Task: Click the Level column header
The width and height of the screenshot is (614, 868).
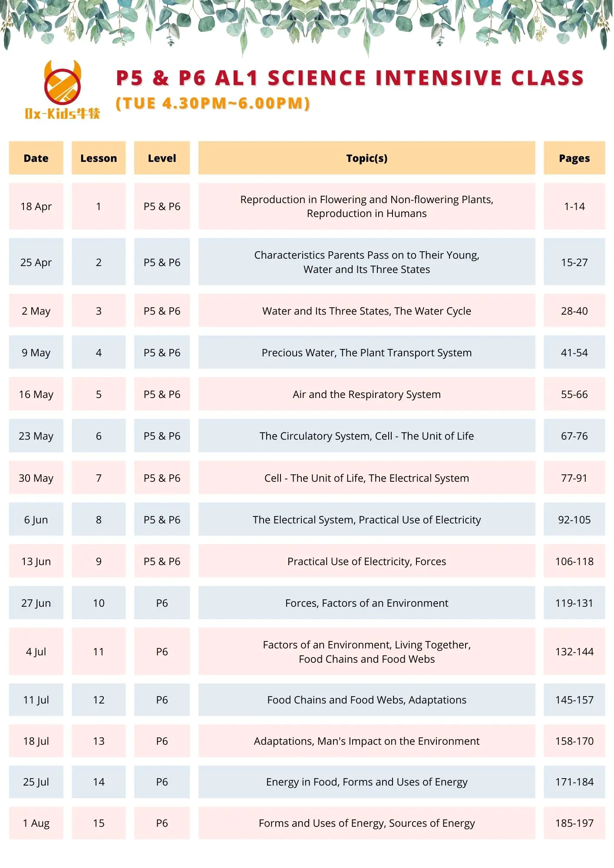Action: coord(162,158)
